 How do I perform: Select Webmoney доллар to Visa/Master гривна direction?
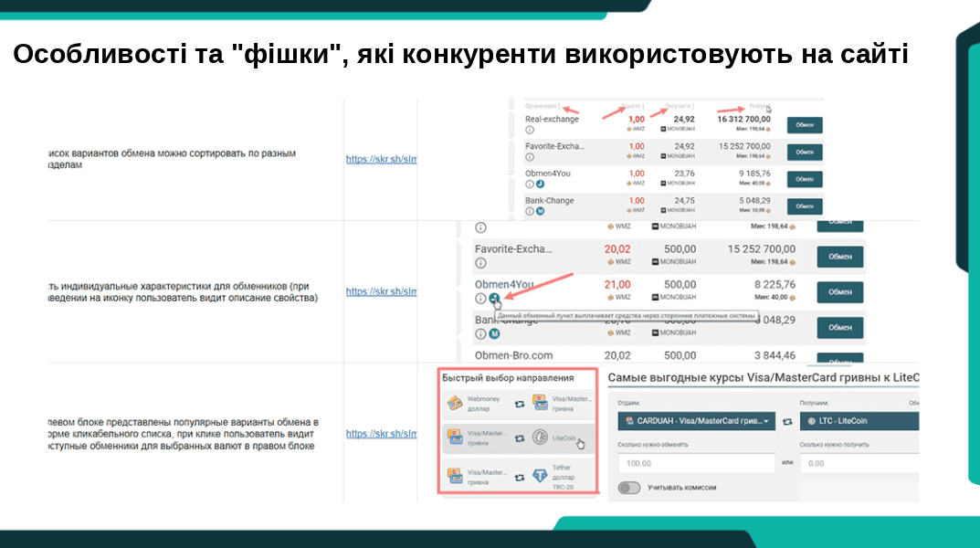[x=519, y=404]
